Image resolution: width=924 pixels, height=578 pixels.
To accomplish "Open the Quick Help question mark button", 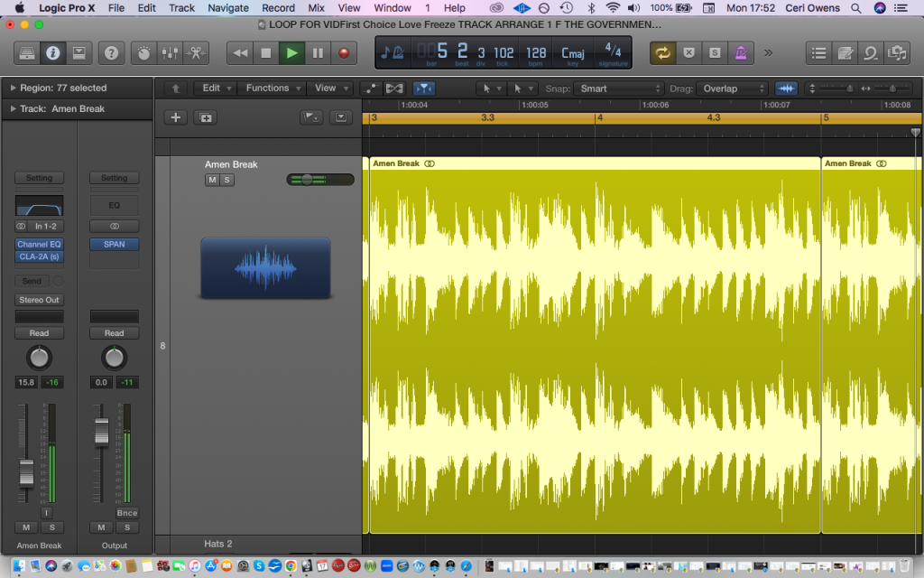I will point(111,53).
